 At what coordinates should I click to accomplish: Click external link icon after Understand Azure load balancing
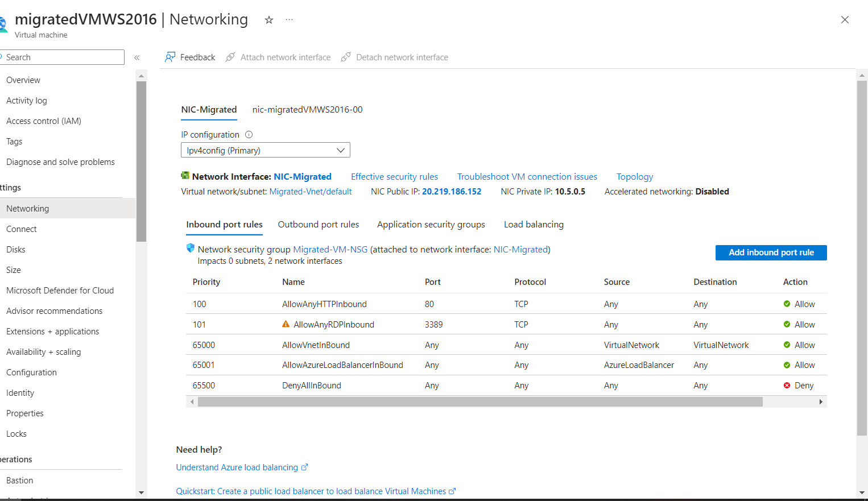pos(304,467)
